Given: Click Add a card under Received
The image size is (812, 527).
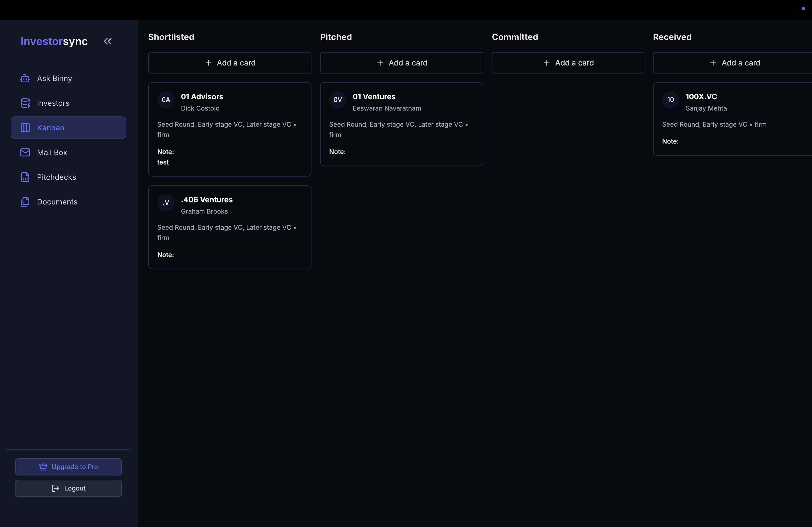Looking at the screenshot, I should click(x=735, y=63).
